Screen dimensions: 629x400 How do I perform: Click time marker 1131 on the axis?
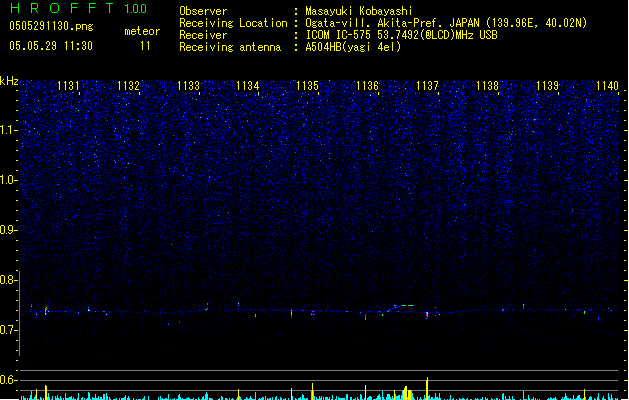tap(68, 85)
